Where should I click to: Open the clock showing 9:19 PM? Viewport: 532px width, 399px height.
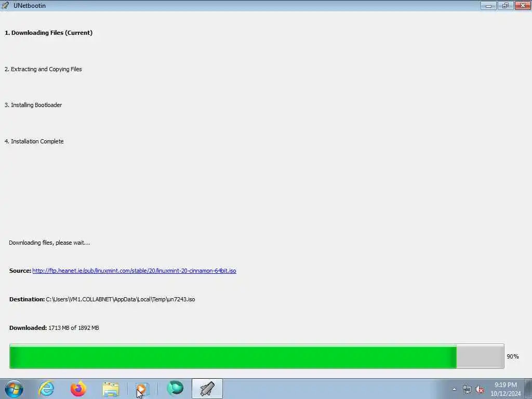[x=506, y=389]
